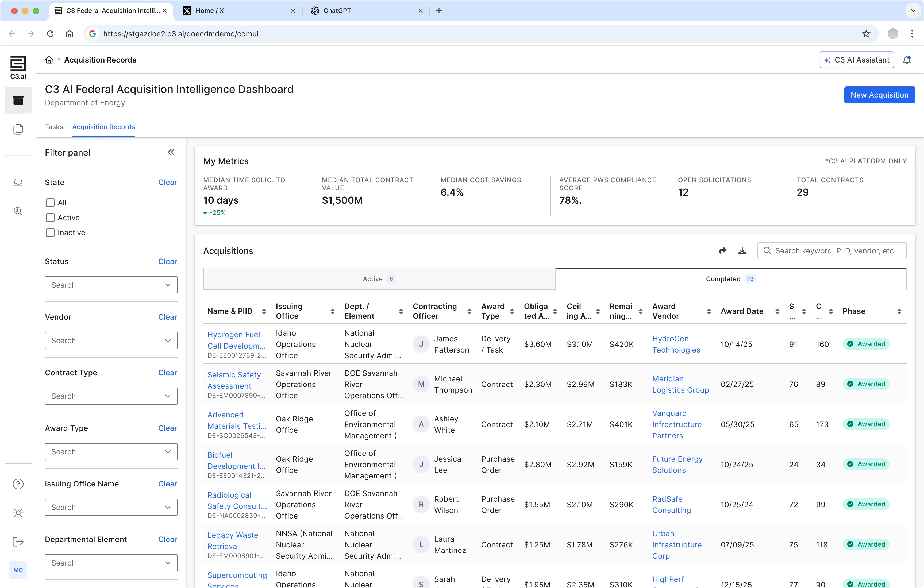Close the ChatGPT browser tab
Screen dimensions: 924x588
tap(421, 11)
